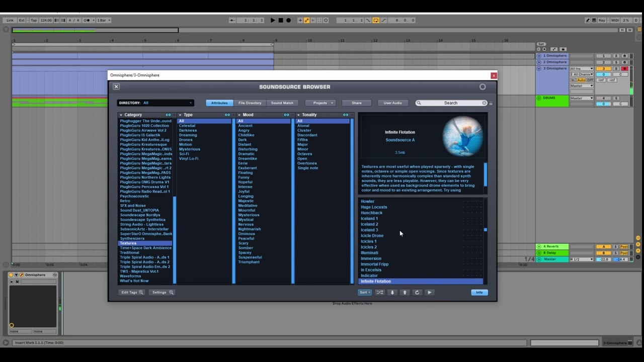Click the up arrow to step to previous sound
Image resolution: width=644 pixels, height=362 pixels.
coord(405,292)
